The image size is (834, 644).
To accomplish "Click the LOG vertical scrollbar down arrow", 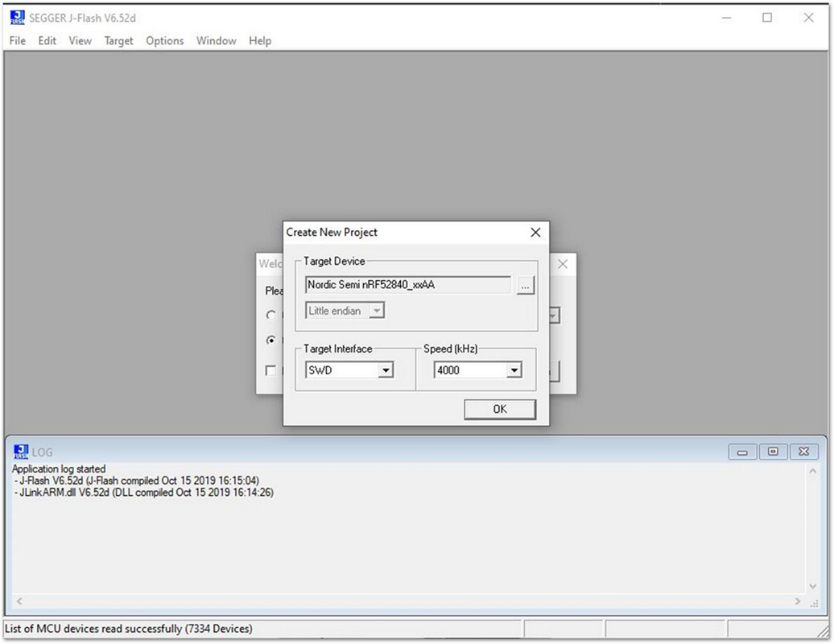I will click(813, 586).
